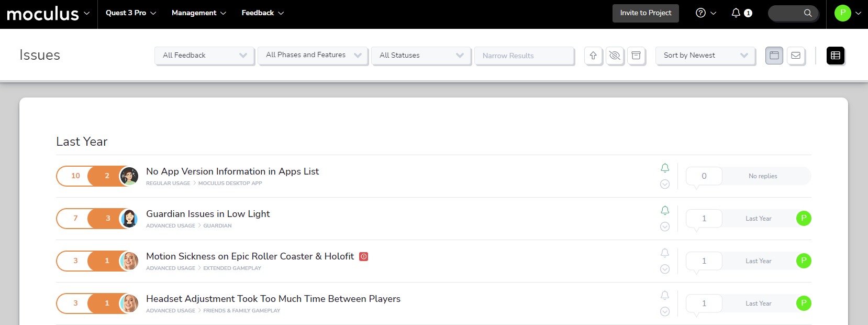The image size is (868, 325).
Task: Toggle the hidden items eye-slash filter
Action: [x=615, y=56]
